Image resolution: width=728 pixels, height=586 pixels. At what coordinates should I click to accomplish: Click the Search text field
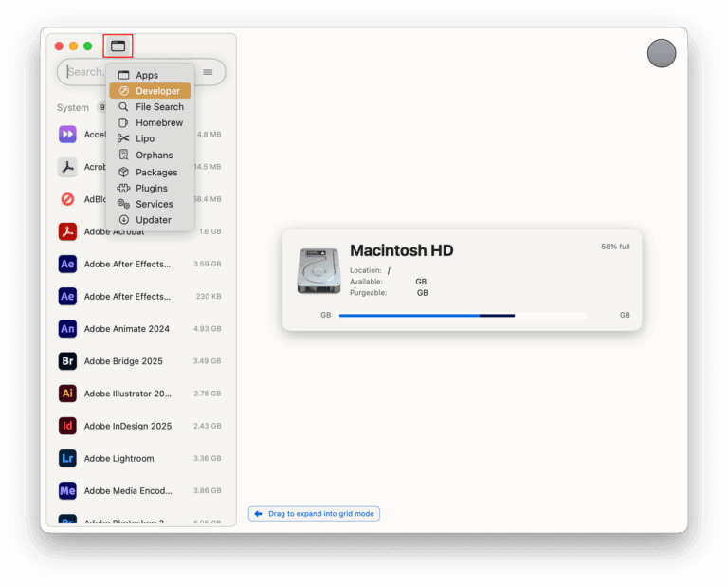pos(83,72)
